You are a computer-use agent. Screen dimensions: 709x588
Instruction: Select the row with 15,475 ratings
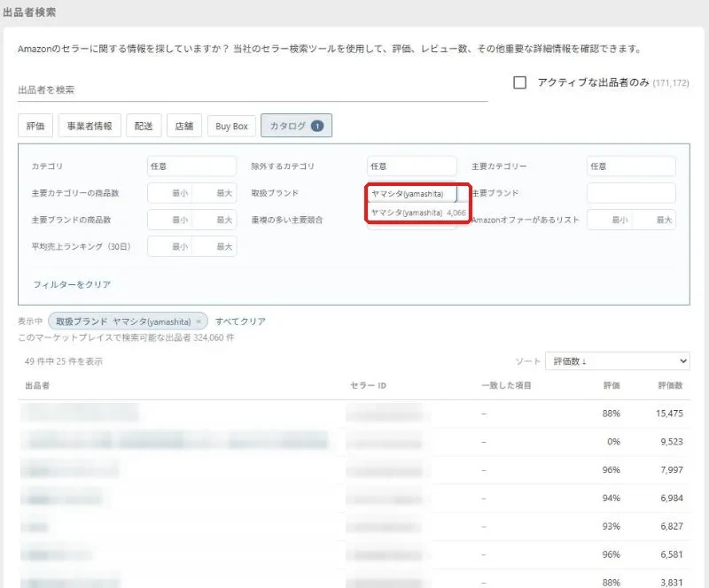coord(354,414)
